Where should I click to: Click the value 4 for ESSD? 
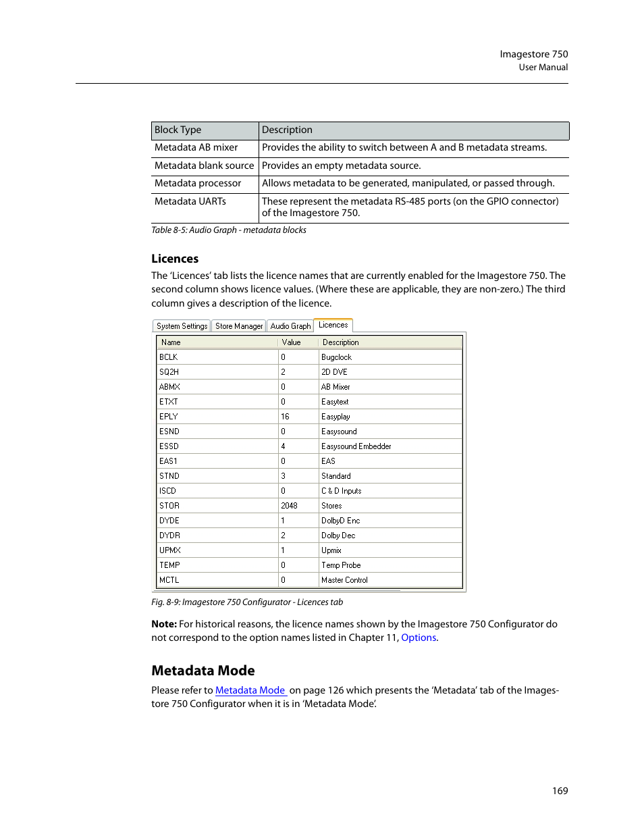(x=283, y=446)
